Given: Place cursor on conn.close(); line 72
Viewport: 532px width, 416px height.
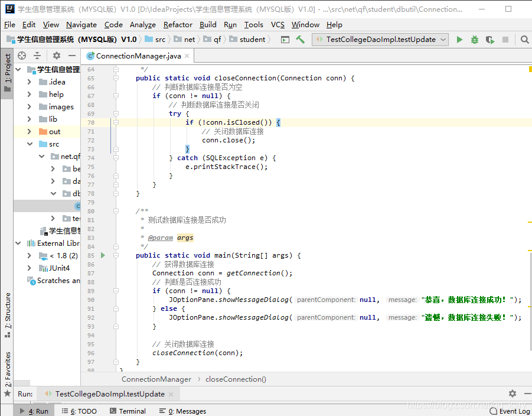Looking at the screenshot, I should pyautogui.click(x=229, y=140).
